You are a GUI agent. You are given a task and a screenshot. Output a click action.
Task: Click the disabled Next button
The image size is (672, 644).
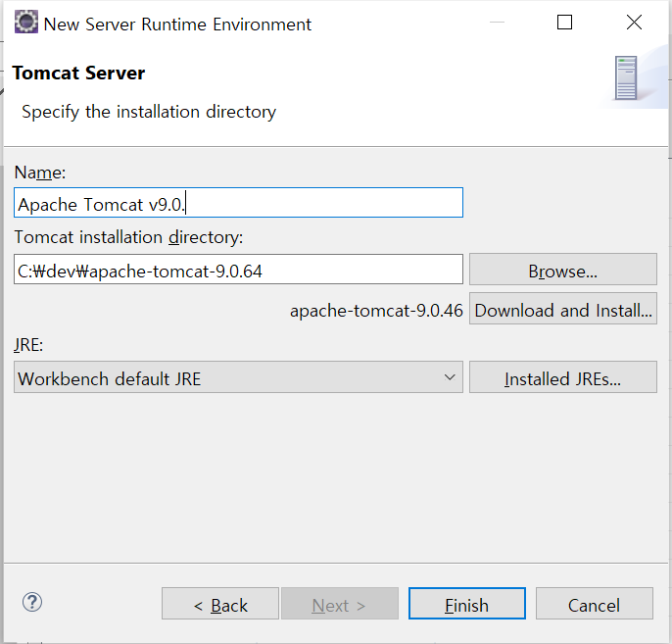pyautogui.click(x=339, y=604)
